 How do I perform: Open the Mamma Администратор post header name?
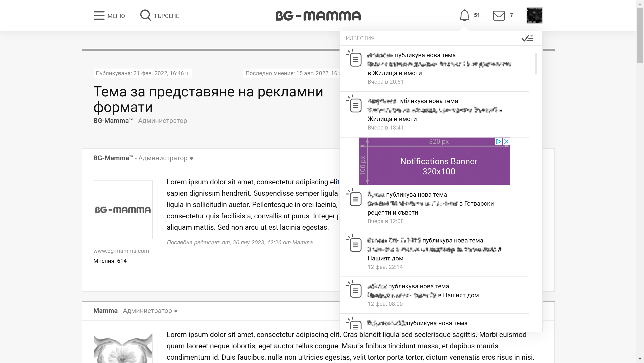(105, 311)
